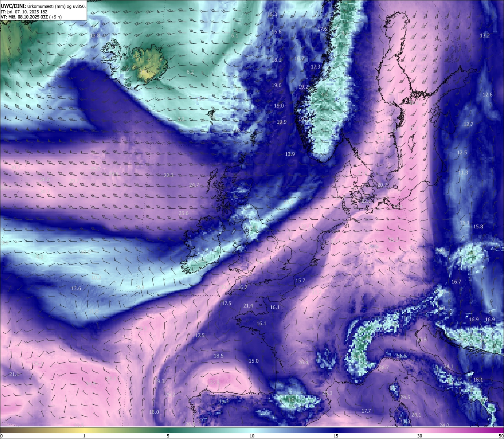504x439 pixels.
Task: Click the 19.2 value label
Action: (303, 87)
